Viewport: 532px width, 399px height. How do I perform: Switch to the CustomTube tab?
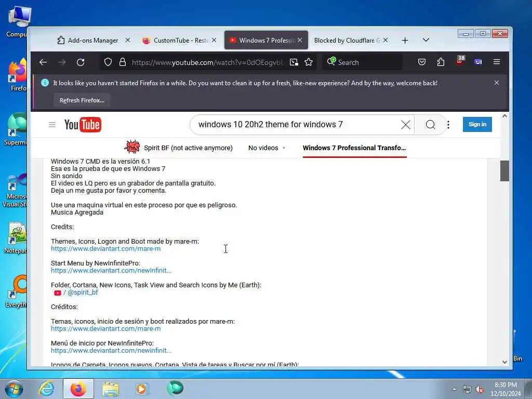(180, 41)
